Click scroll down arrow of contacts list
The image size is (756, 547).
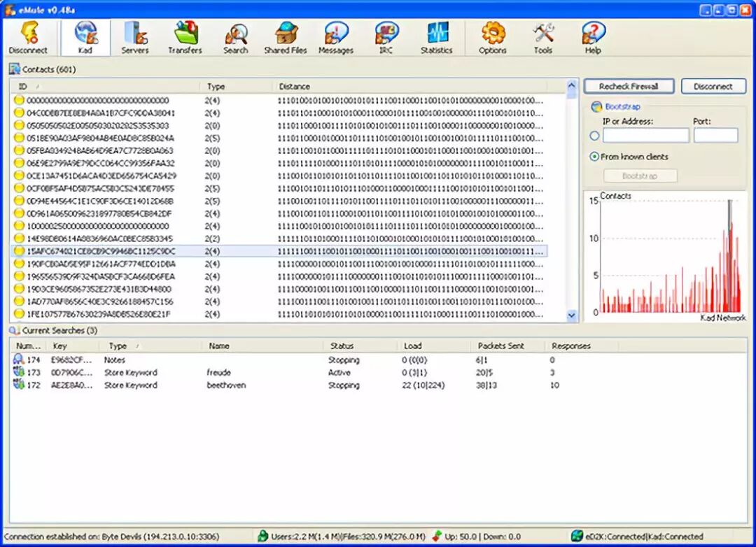[x=572, y=316]
